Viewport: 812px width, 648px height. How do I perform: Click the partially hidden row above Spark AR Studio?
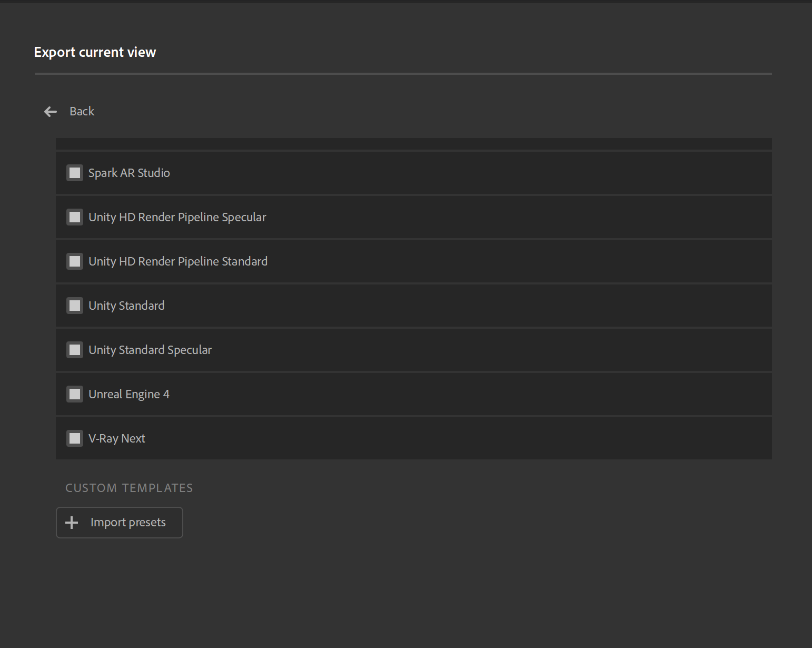pos(413,144)
